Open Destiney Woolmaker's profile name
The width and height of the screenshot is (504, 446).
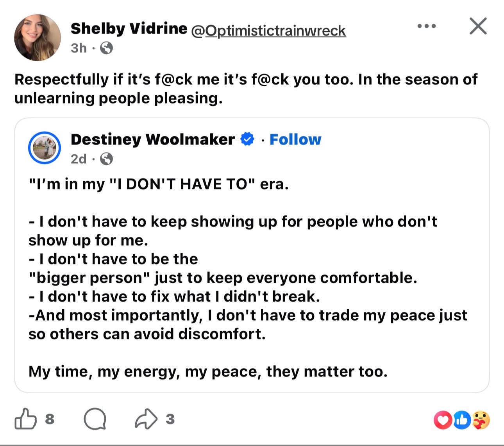[x=153, y=139]
